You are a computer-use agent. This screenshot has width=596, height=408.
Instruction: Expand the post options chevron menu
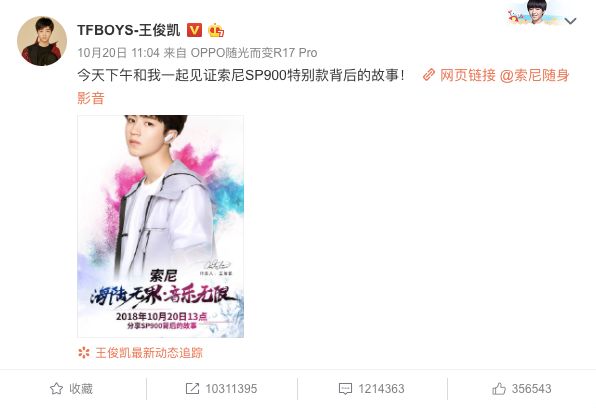570,21
